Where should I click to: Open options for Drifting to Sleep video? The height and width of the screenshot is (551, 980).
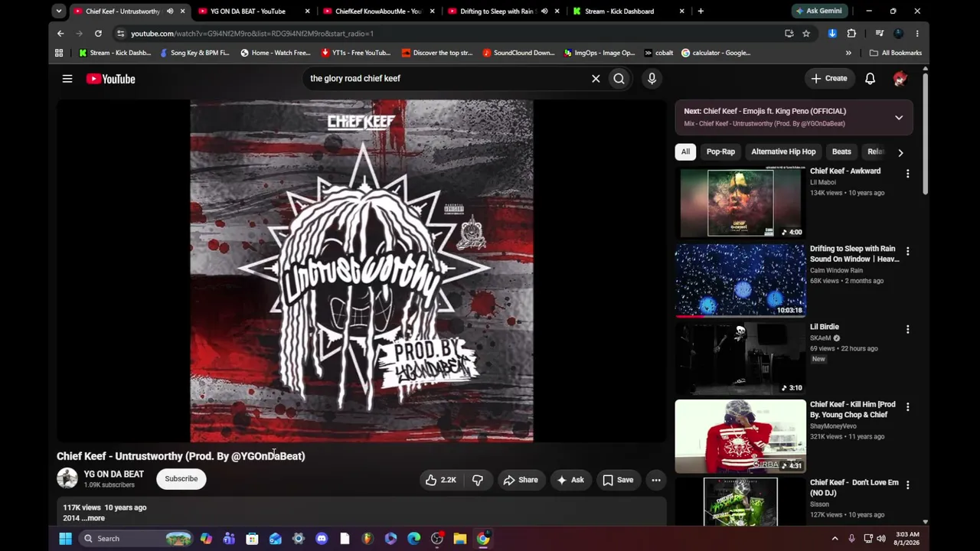click(907, 251)
